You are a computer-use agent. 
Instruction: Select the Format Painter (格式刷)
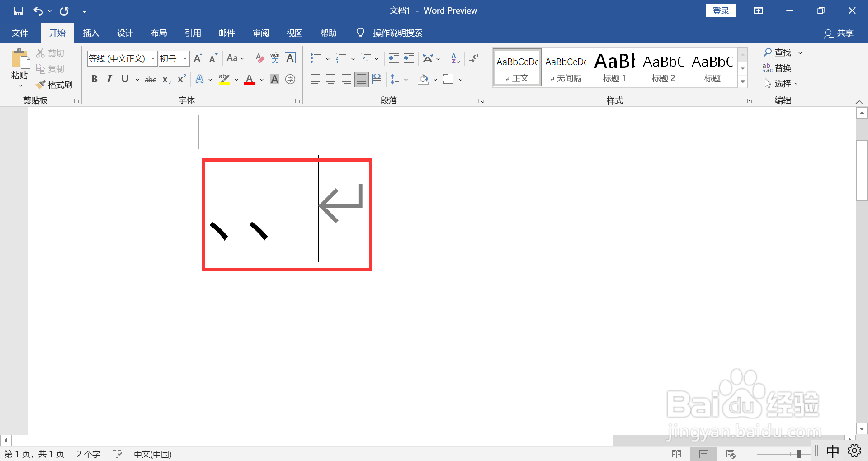coord(54,85)
